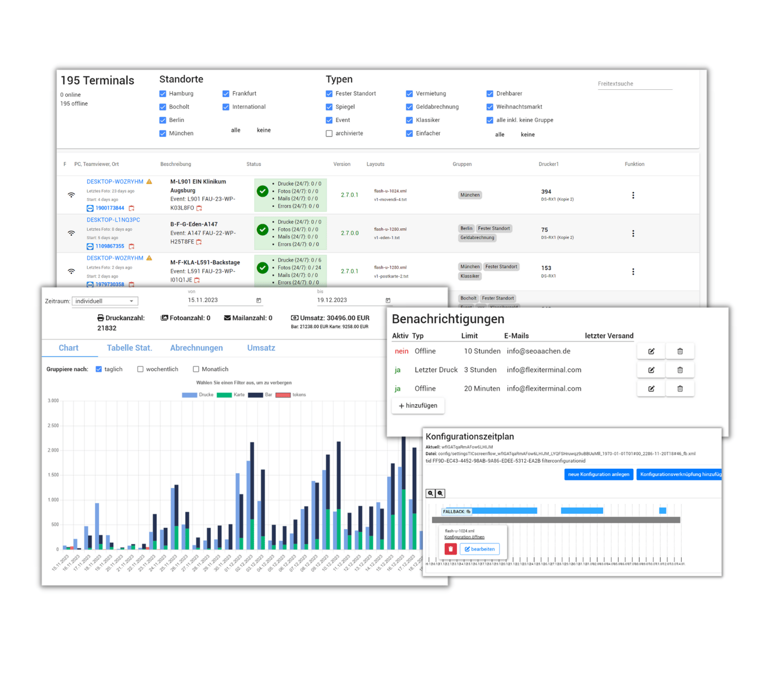Click the copy icon after event code I01Q1JE

tap(197, 280)
